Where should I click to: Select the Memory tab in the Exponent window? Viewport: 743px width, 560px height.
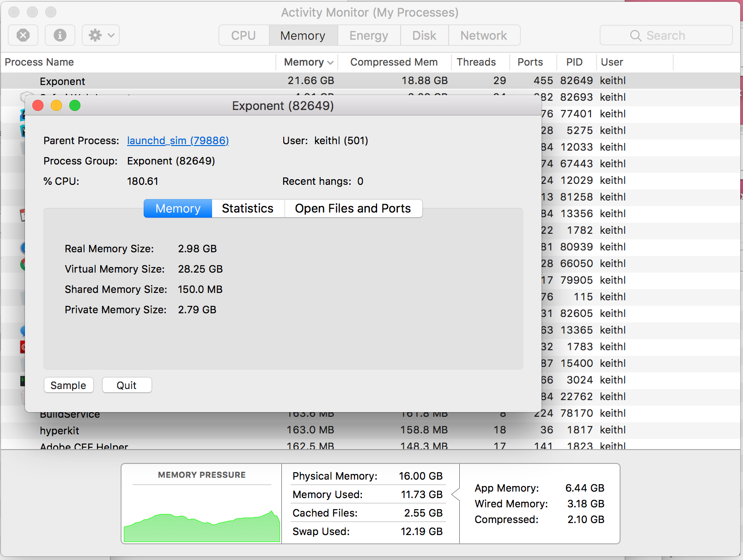(x=177, y=208)
